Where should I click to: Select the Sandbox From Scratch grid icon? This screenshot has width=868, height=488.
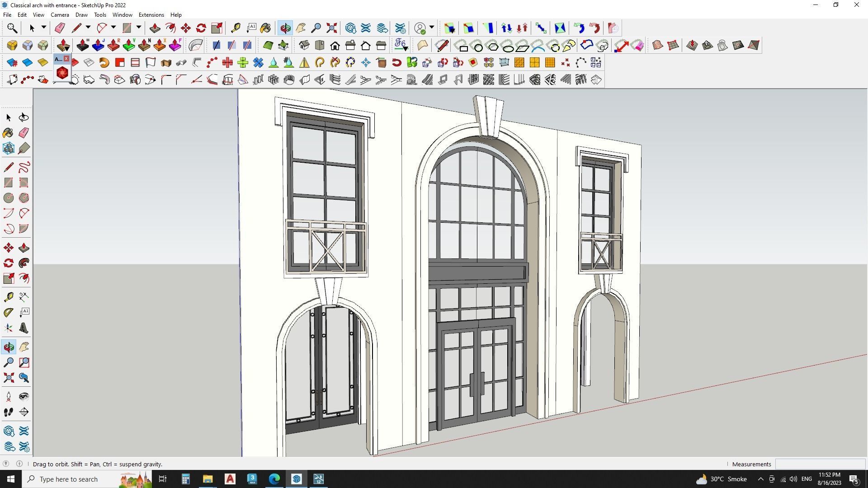(673, 45)
